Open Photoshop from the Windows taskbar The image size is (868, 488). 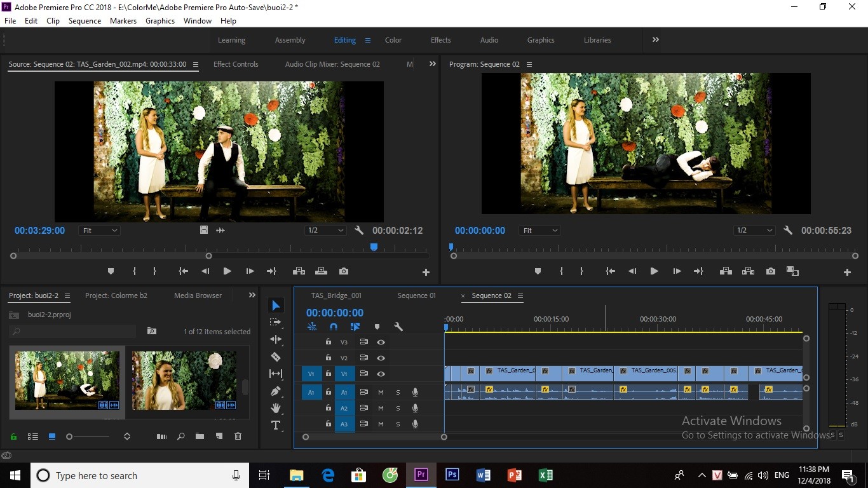tap(452, 475)
